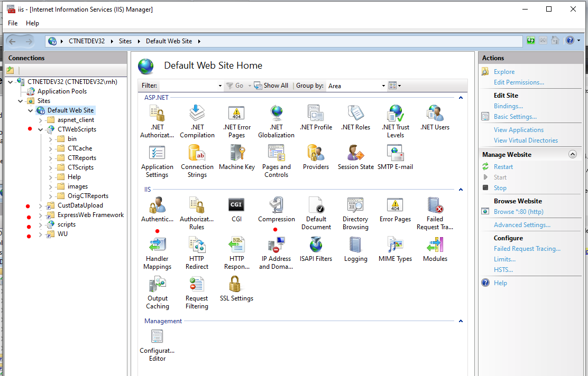Open the SMTP E-mail feature
The height and width of the screenshot is (376, 588).
[x=395, y=157]
